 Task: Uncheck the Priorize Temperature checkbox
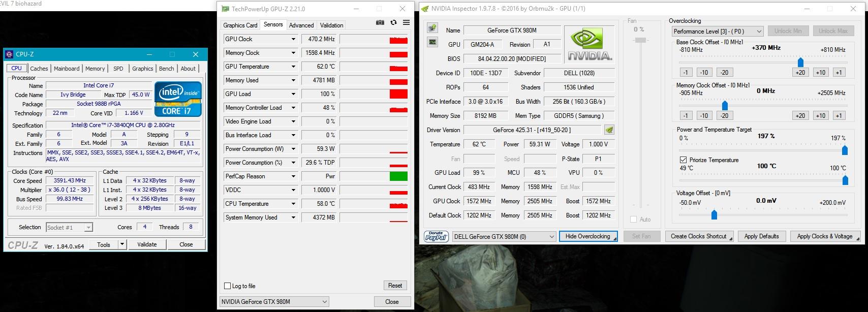click(683, 160)
